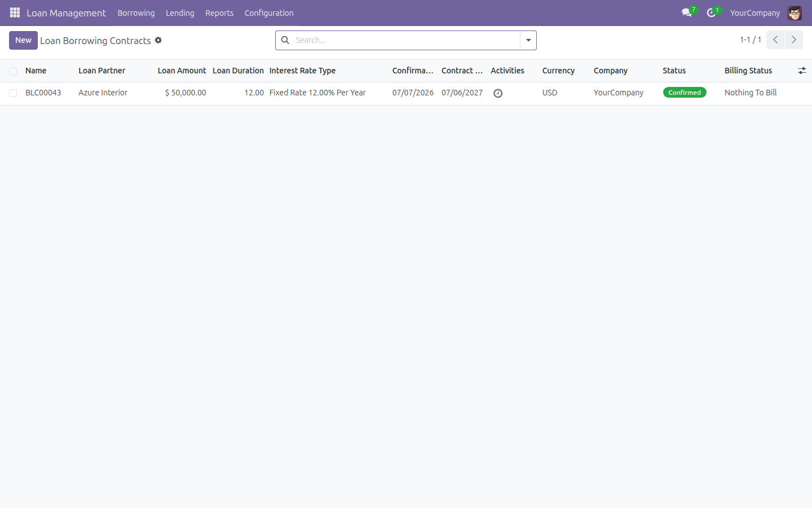Go to next page arrow

point(794,40)
